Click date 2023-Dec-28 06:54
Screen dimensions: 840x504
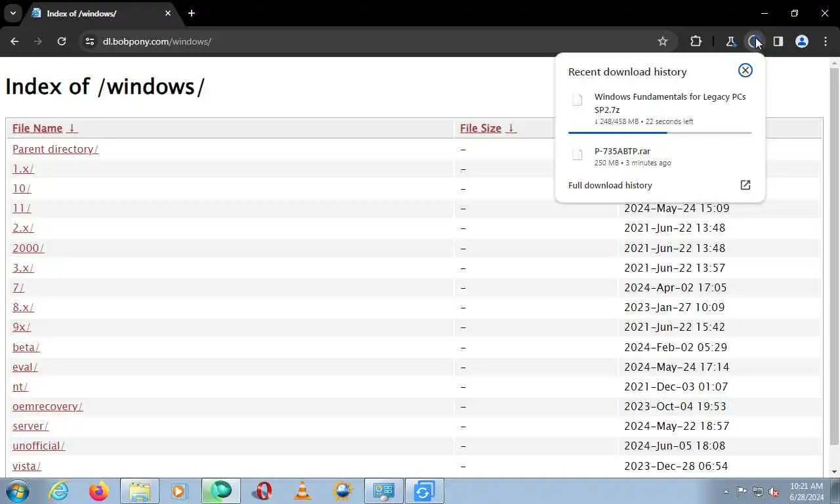(676, 466)
